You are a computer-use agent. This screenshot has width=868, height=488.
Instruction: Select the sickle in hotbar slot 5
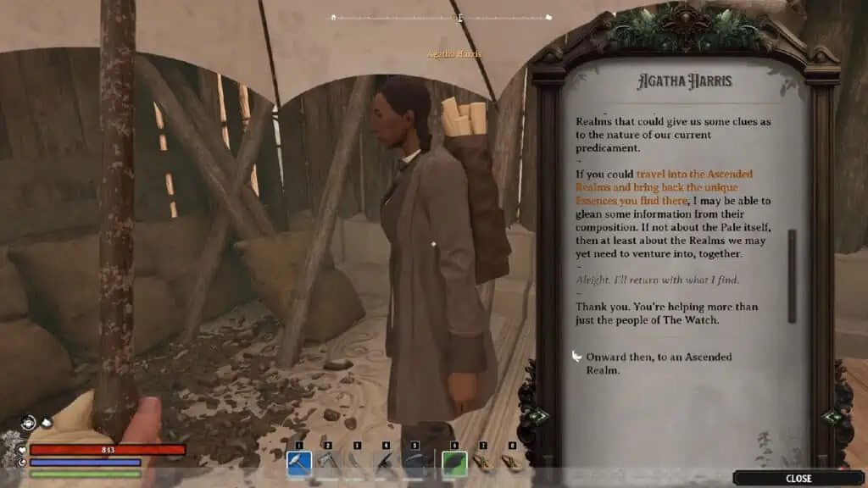pos(414,463)
